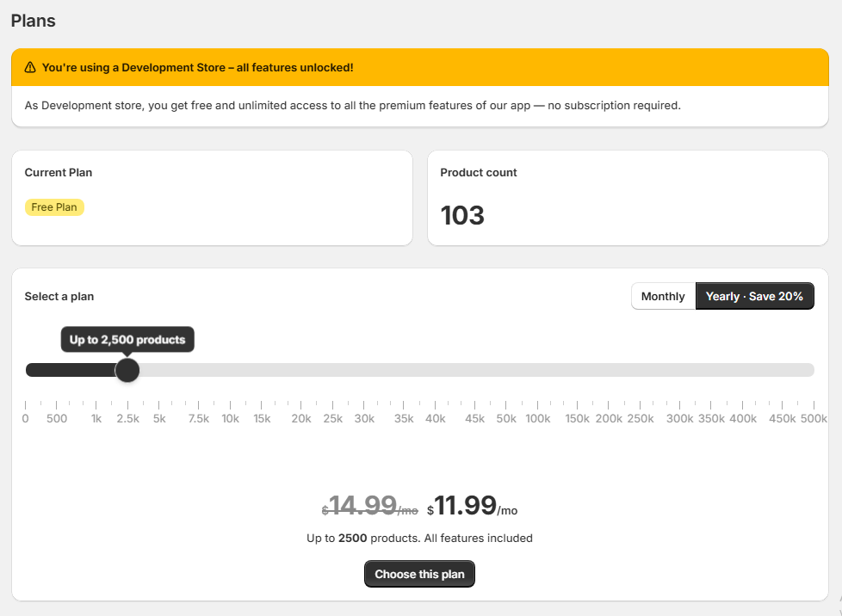Screen dimensions: 842x616
Task: Choose the 5k products tick label
Action: point(159,419)
